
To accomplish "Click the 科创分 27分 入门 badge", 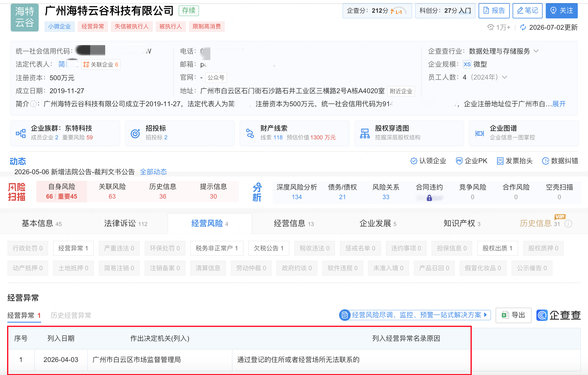I will click(x=445, y=11).
